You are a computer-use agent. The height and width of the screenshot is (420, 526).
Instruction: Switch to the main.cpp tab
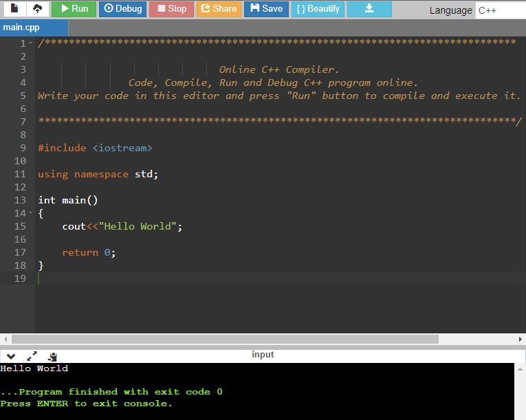[x=22, y=28]
